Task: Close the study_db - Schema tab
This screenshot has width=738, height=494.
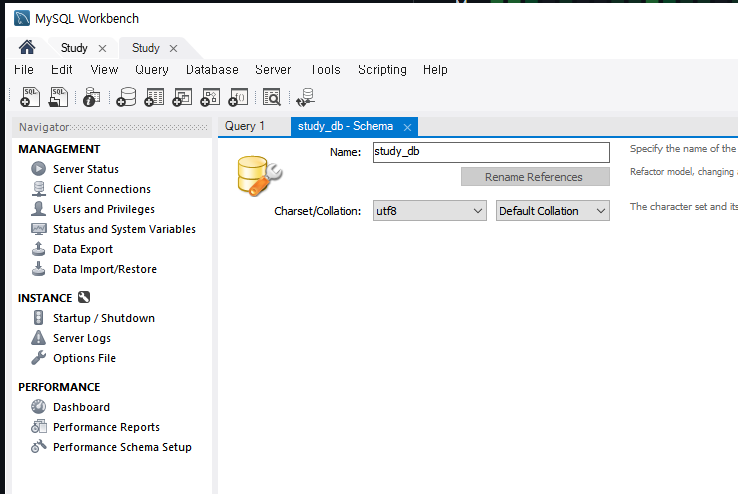Action: coord(408,127)
